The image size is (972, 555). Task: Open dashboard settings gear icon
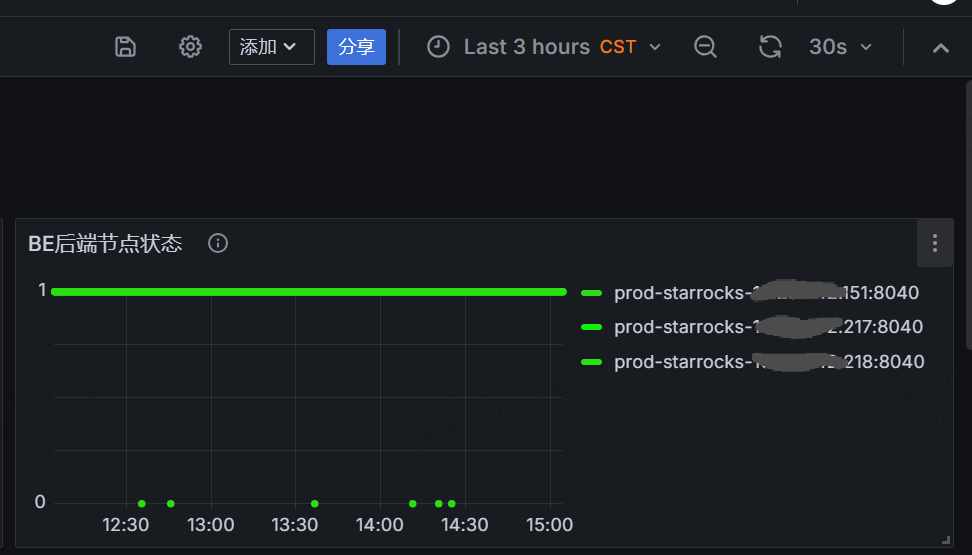pos(190,47)
